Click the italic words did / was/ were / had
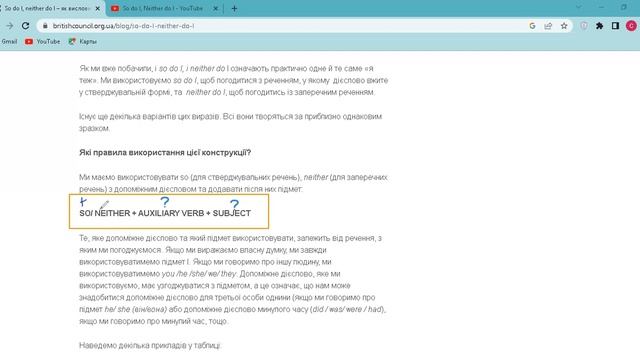The image size is (640, 360). [348, 309]
